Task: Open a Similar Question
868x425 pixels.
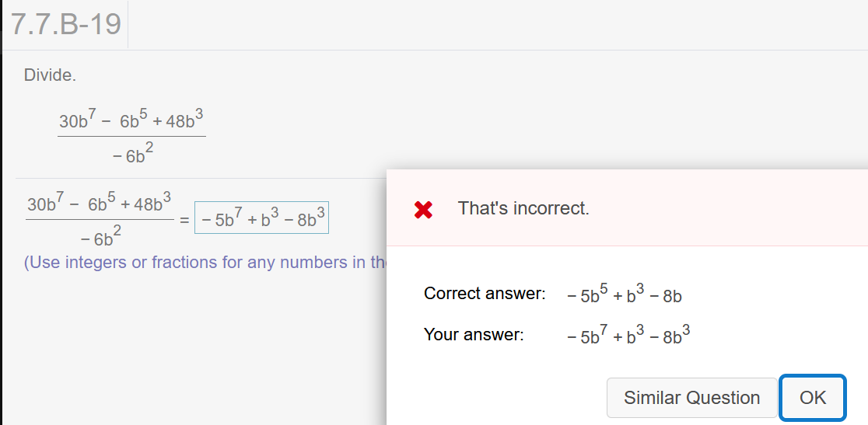Action: (691, 398)
